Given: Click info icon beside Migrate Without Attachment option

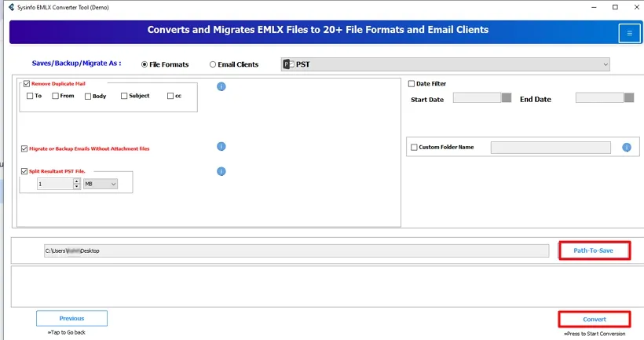Looking at the screenshot, I should click(221, 147).
